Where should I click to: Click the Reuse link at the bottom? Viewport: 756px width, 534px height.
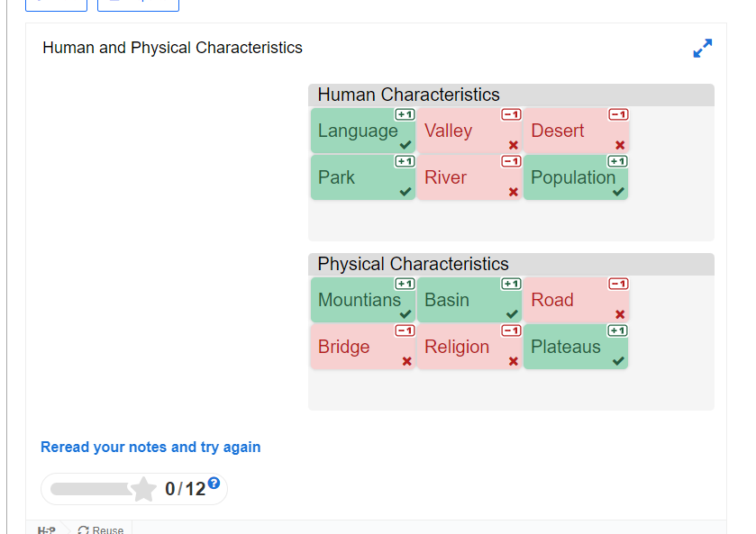(101, 529)
